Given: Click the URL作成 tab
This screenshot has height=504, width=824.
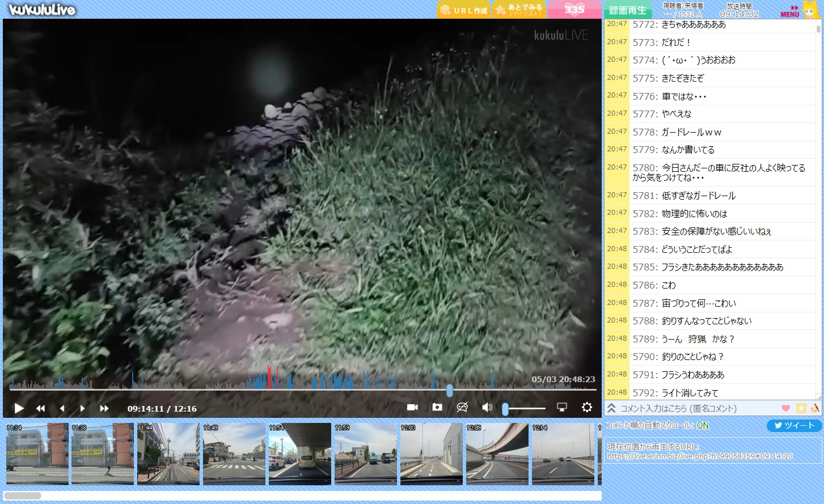Looking at the screenshot, I should pyautogui.click(x=463, y=10).
